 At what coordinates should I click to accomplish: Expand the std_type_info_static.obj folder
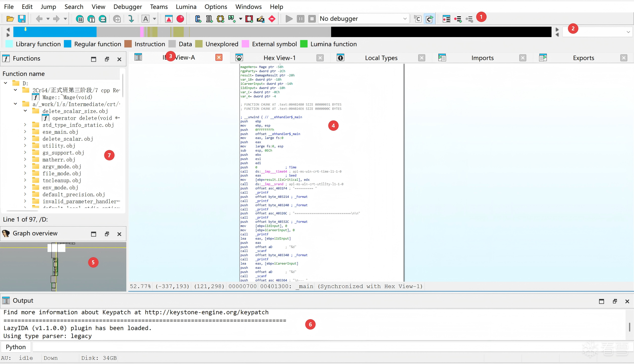(x=25, y=124)
